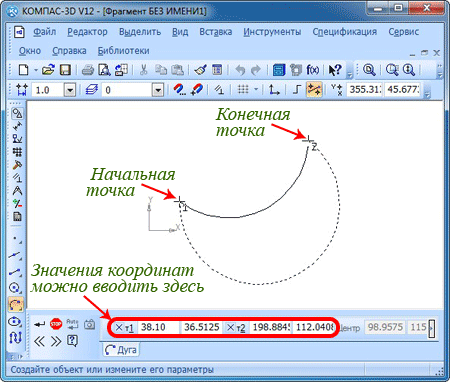
Task: Click the Print icon
Action: click(88, 70)
